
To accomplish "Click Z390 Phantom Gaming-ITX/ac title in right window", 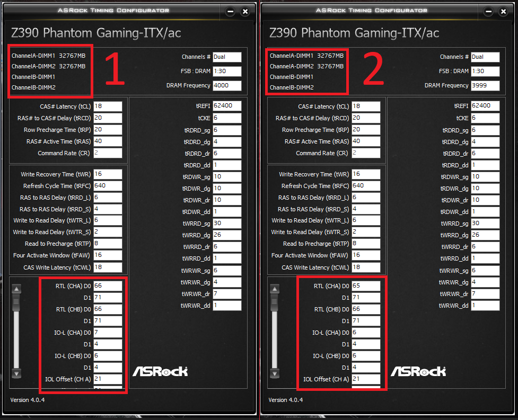I will (354, 33).
